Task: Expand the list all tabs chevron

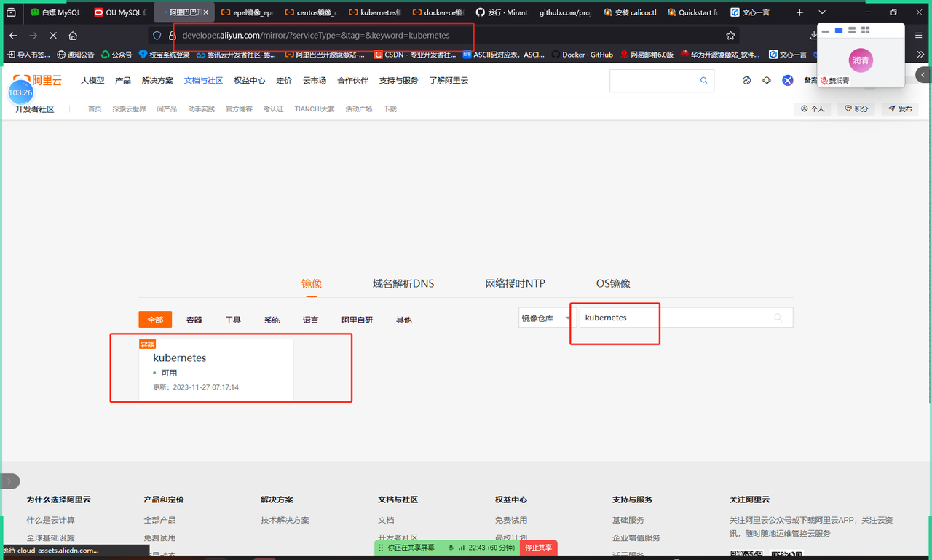Action: click(822, 12)
